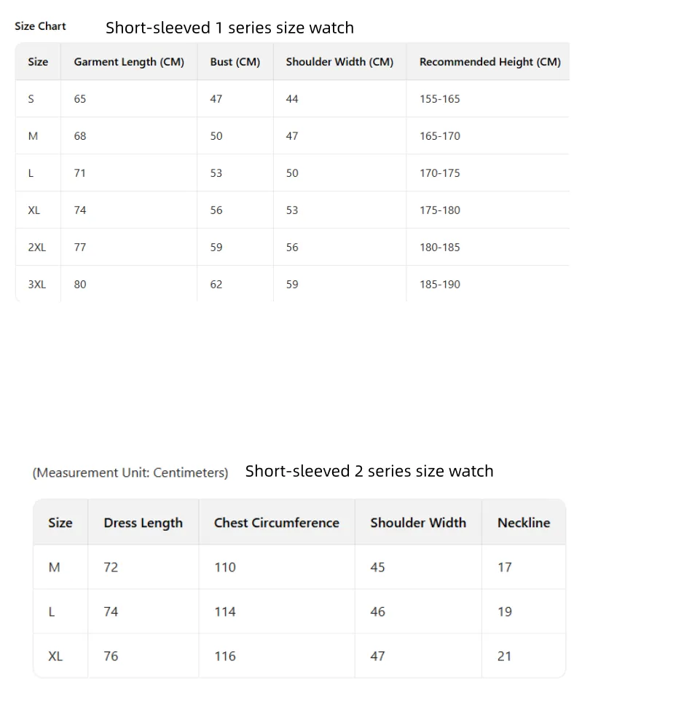
Task: Select the garment length value 71
Action: coord(80,173)
